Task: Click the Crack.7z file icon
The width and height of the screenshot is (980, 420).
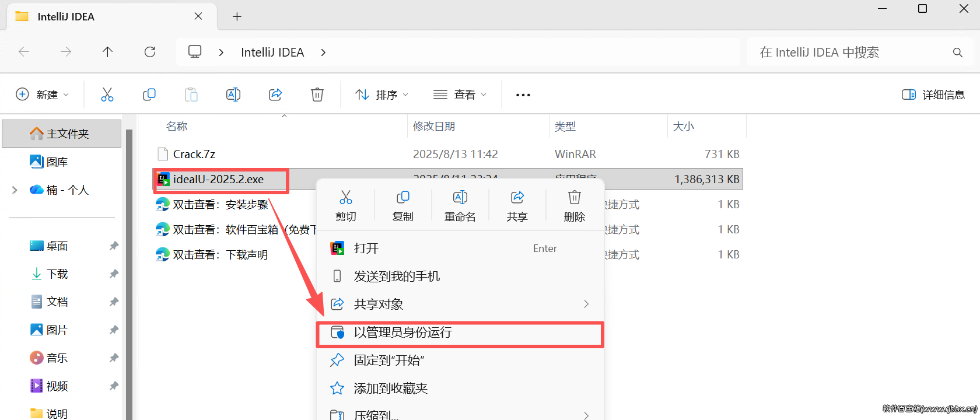Action: pyautogui.click(x=163, y=154)
